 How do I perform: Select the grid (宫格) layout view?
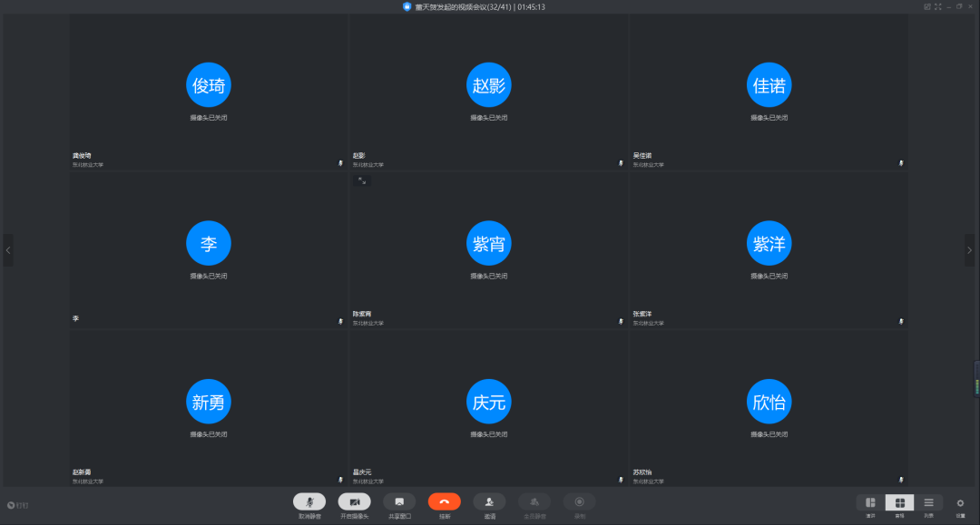tap(899, 502)
